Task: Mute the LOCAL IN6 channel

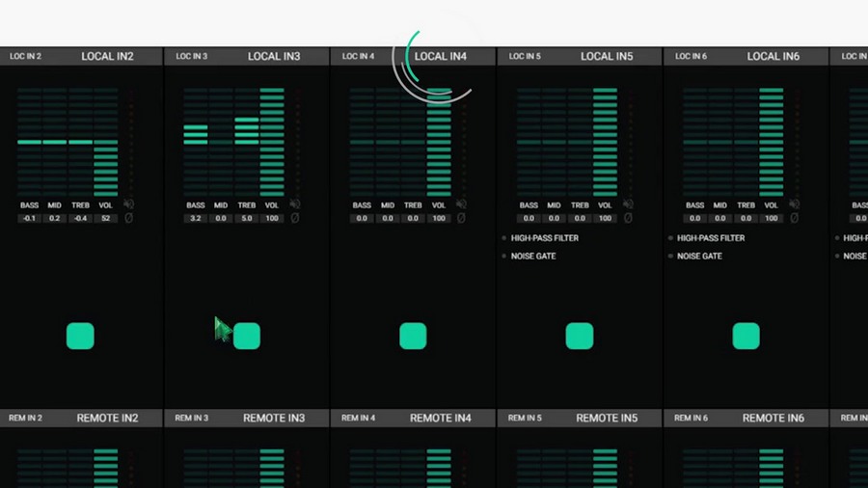Action: click(794, 204)
